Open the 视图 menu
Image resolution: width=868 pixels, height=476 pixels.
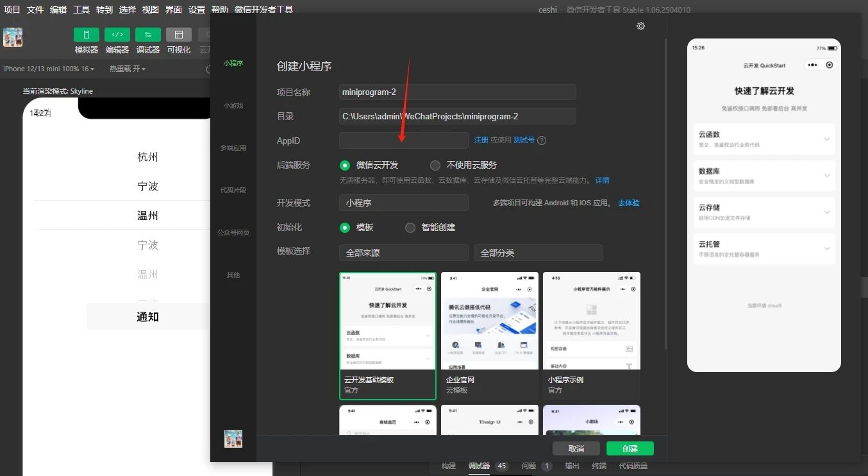pyautogui.click(x=151, y=10)
